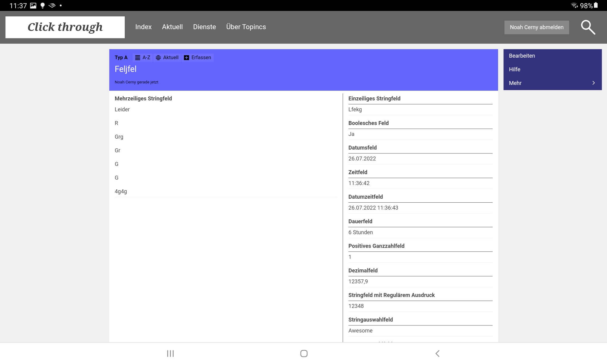Open the Mehr sidebar entry
The width and height of the screenshot is (607, 364).
click(x=515, y=83)
